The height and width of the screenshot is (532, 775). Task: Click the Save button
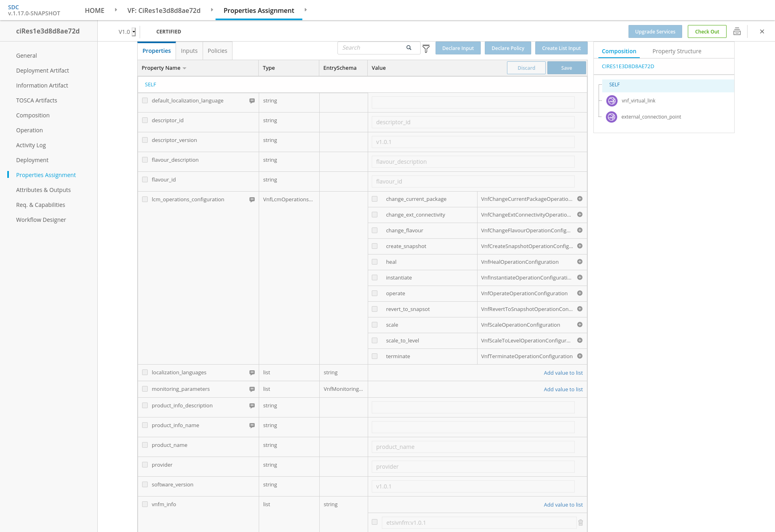(x=567, y=68)
